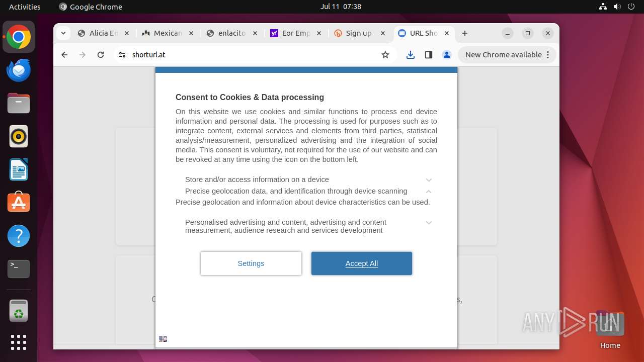Switch to the Eor Emp tab

(296, 33)
